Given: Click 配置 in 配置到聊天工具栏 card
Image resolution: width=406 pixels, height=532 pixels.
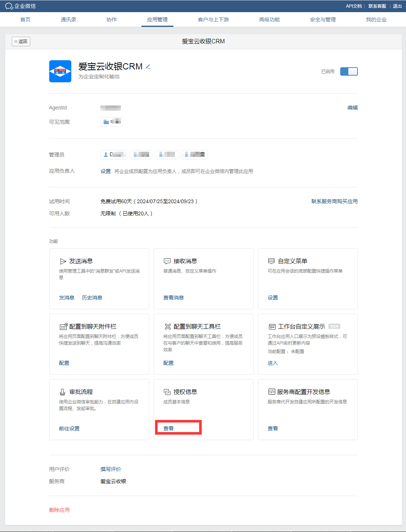Looking at the screenshot, I should point(168,363).
